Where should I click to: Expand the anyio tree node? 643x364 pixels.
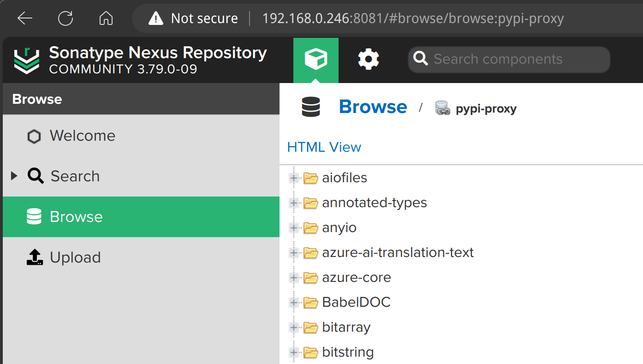tap(293, 228)
